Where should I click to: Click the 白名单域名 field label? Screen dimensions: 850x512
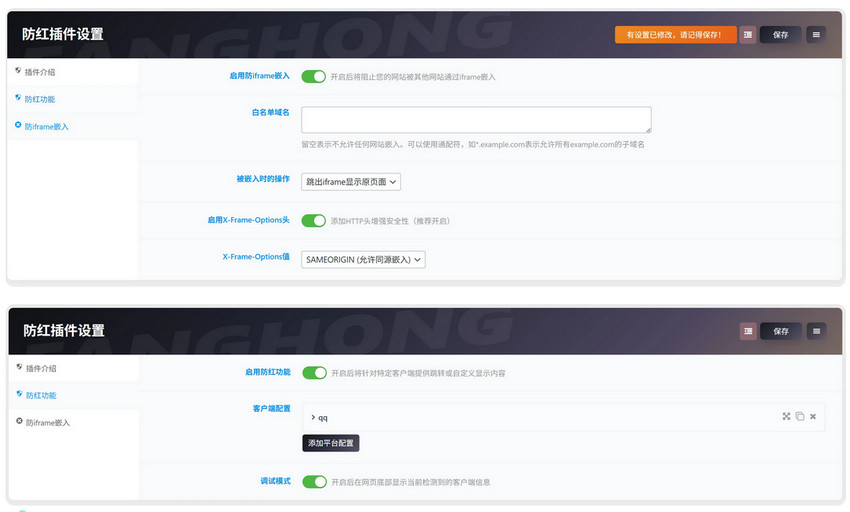point(271,112)
